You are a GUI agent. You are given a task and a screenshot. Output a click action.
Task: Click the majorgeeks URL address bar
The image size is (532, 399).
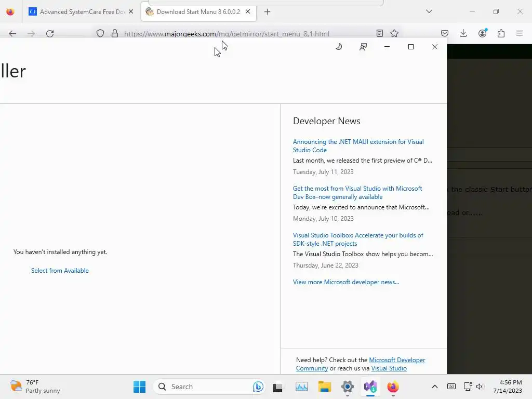pyautogui.click(x=227, y=34)
